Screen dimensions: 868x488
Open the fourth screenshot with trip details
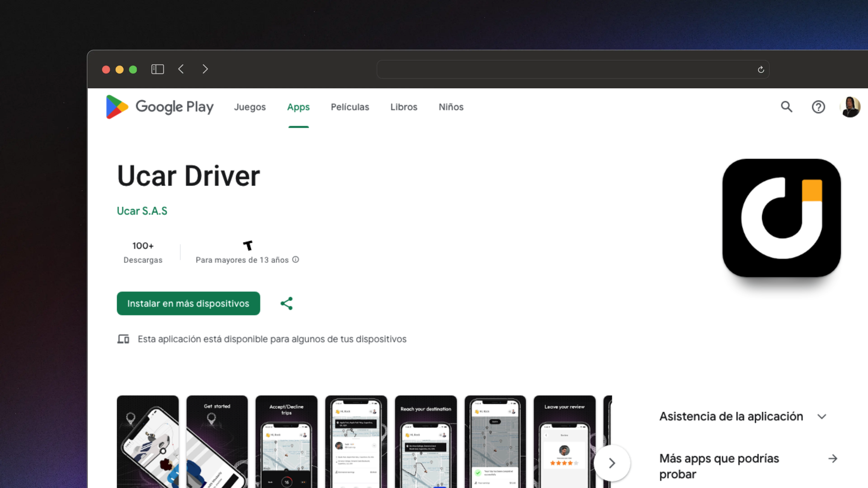pos(356,441)
